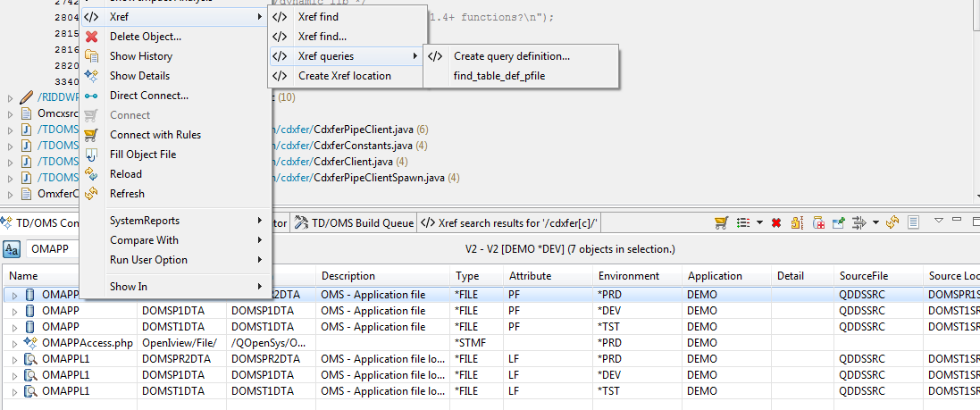Select 'Create Xref location' menu entry
Image resolution: width=980 pixels, height=410 pixels.
pos(344,76)
